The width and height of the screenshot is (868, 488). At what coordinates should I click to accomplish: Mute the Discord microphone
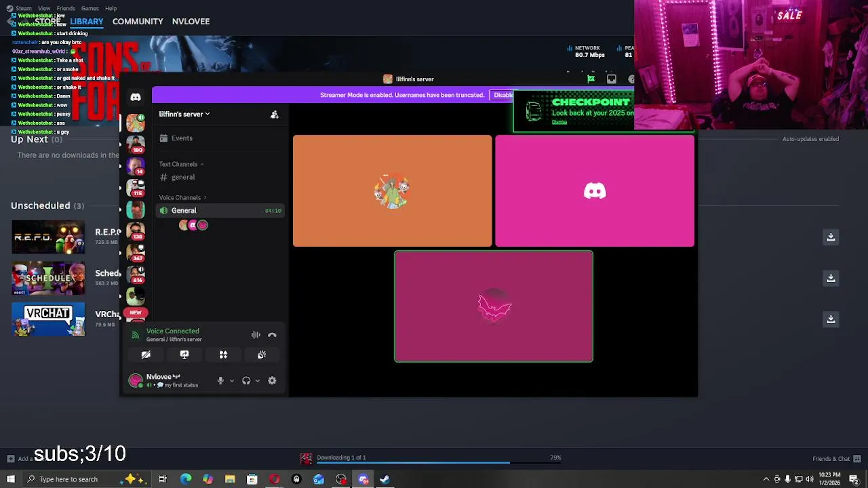tap(220, 381)
